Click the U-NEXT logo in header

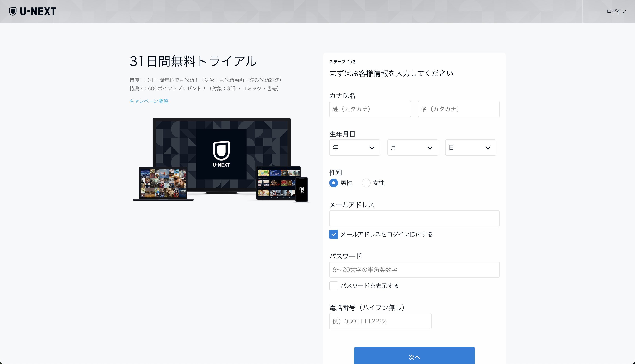[x=33, y=12]
